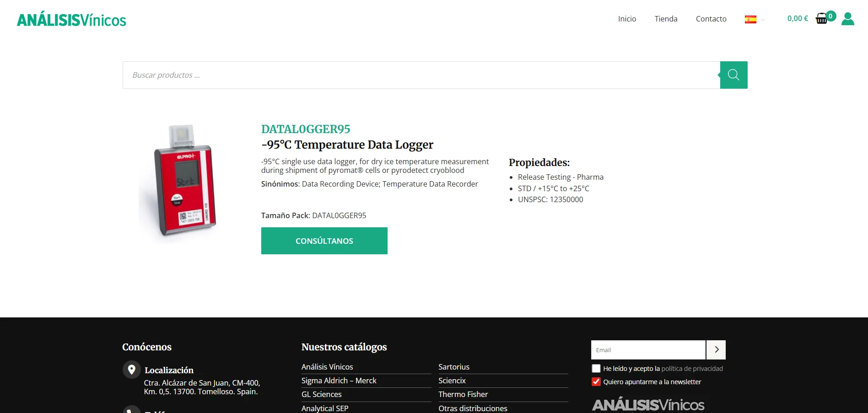Open the Thermo Fisher catalog link
The image size is (868, 413).
[x=463, y=394]
